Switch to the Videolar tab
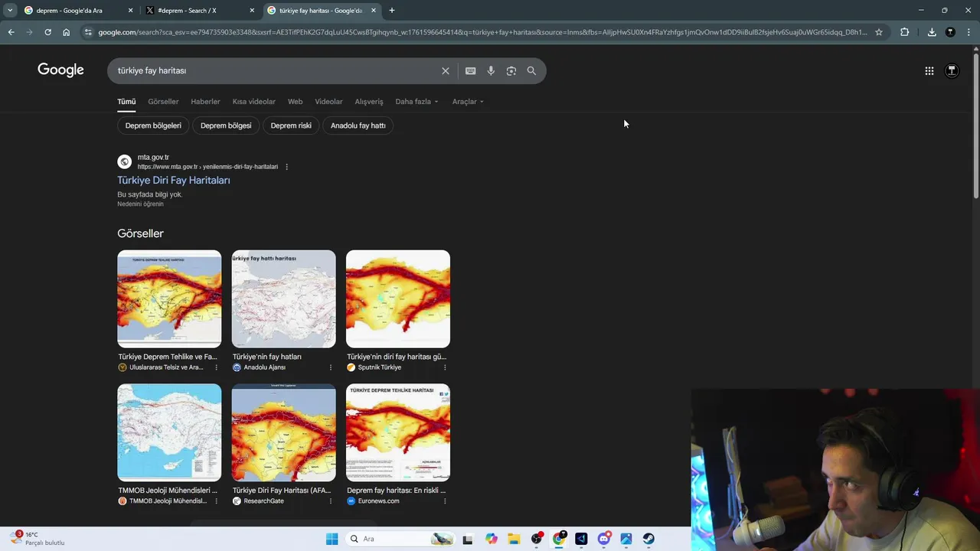 [x=328, y=101]
